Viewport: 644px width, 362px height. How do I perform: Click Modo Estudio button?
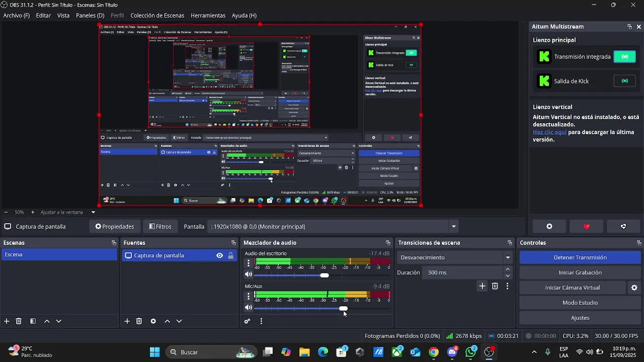point(580,303)
